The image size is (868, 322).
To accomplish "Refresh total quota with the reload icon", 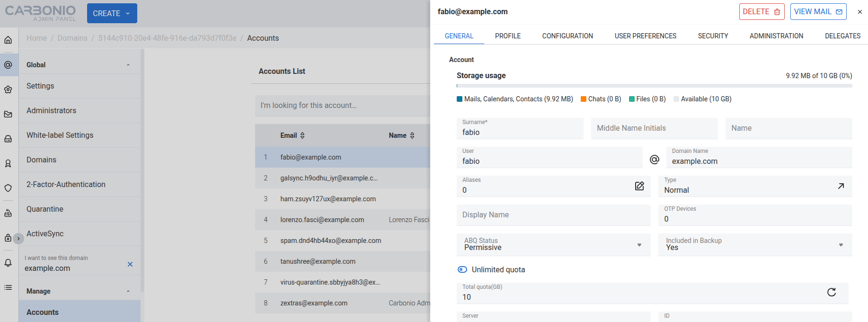I will click(x=832, y=292).
